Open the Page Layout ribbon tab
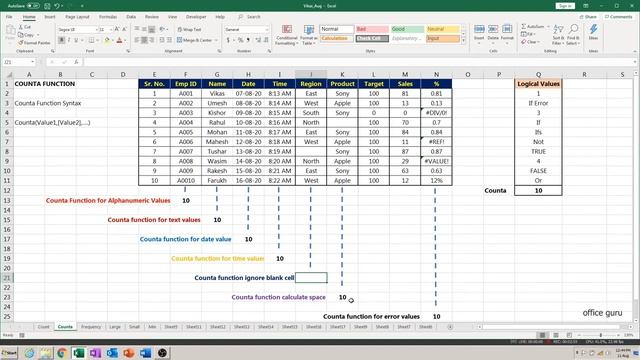Viewport: 640px width, 360px height. [x=77, y=17]
